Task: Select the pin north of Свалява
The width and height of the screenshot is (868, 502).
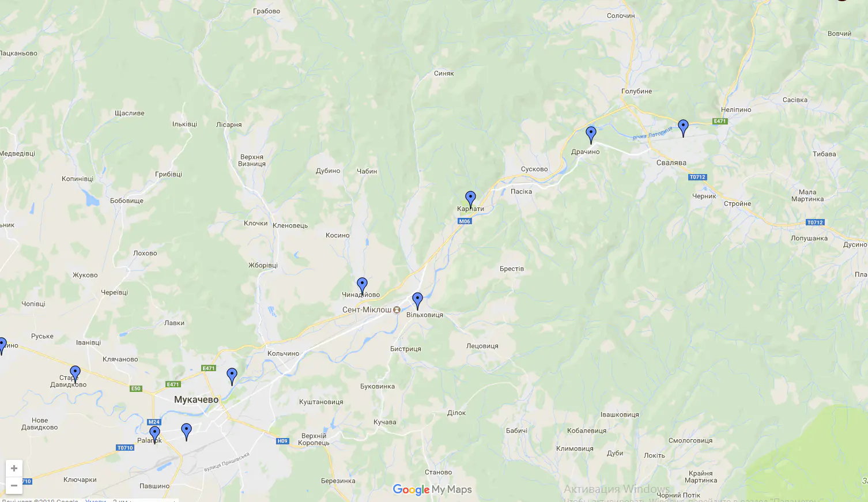Action: coord(683,128)
